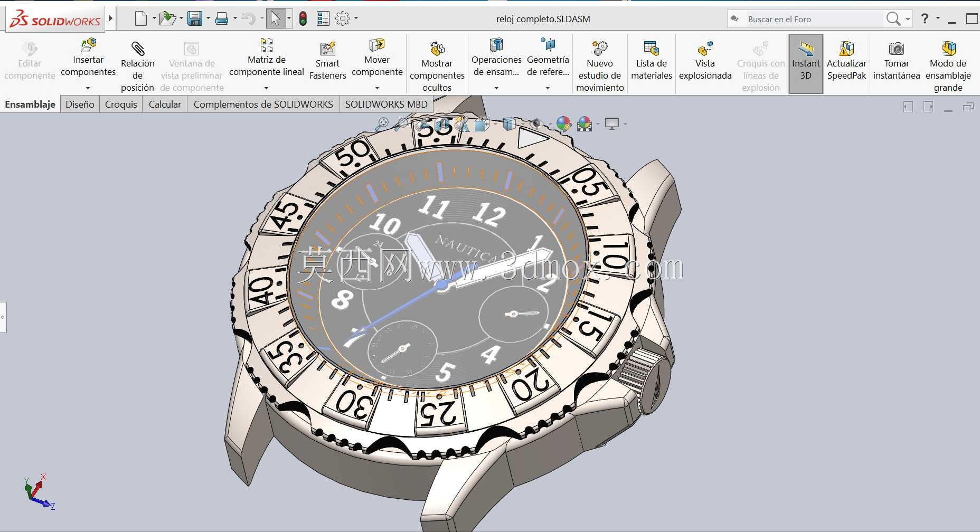Click the Print icon in the top toolbar
The height and width of the screenshot is (532, 980).
click(x=222, y=19)
